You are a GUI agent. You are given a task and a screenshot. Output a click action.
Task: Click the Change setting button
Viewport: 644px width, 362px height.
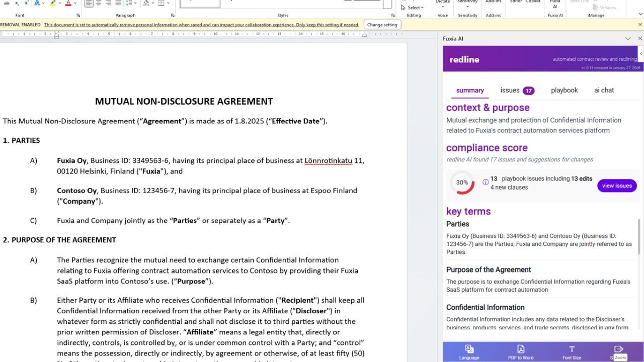pyautogui.click(x=382, y=25)
